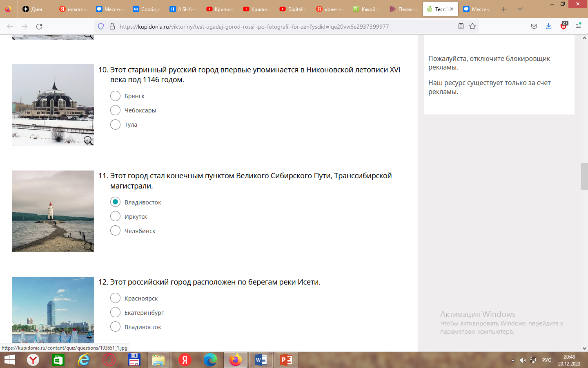Toggle reader view icon in address bar
This screenshot has width=588, height=368.
pyautogui.click(x=461, y=27)
